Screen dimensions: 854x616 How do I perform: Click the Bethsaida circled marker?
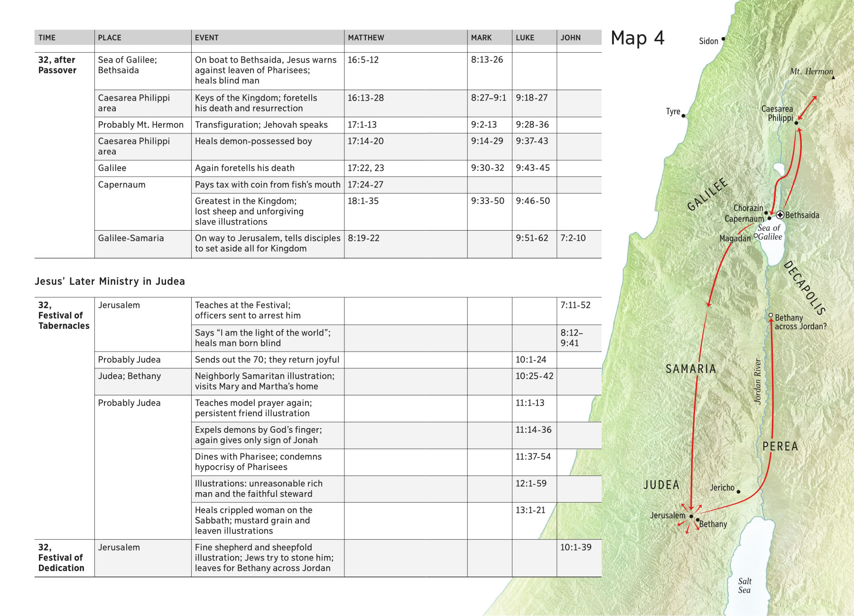780,215
